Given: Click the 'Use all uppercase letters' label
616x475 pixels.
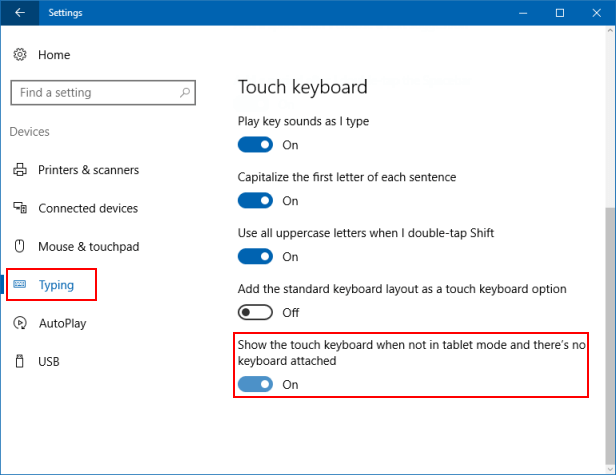Looking at the screenshot, I should click(366, 233).
